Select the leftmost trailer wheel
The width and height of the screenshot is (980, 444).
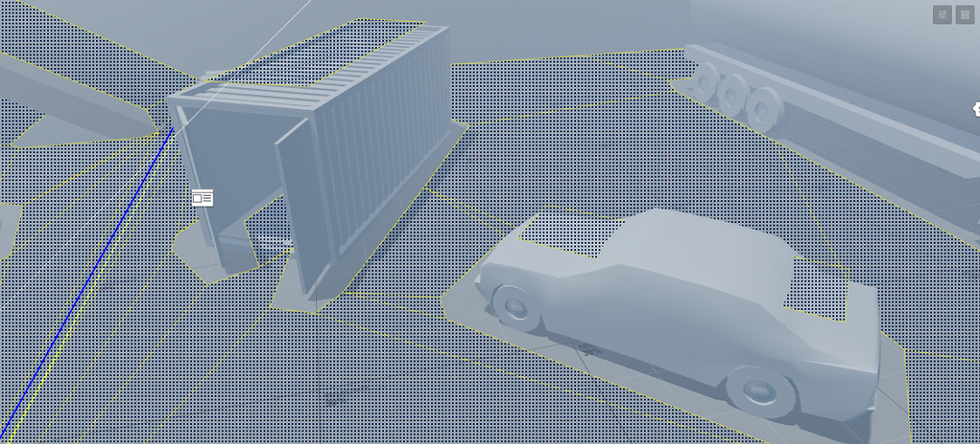(x=703, y=82)
